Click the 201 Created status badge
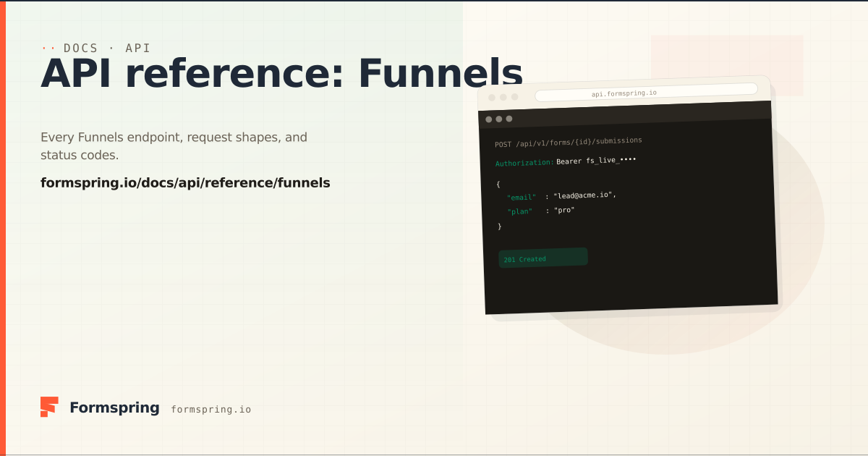868x456 pixels. [x=543, y=258]
